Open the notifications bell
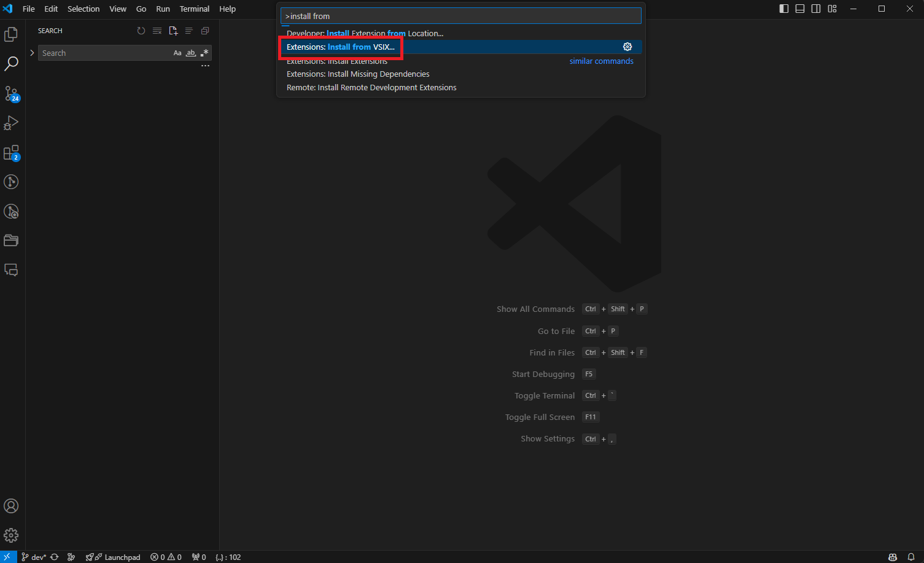Screen dimensions: 924x563 [x=911, y=557]
